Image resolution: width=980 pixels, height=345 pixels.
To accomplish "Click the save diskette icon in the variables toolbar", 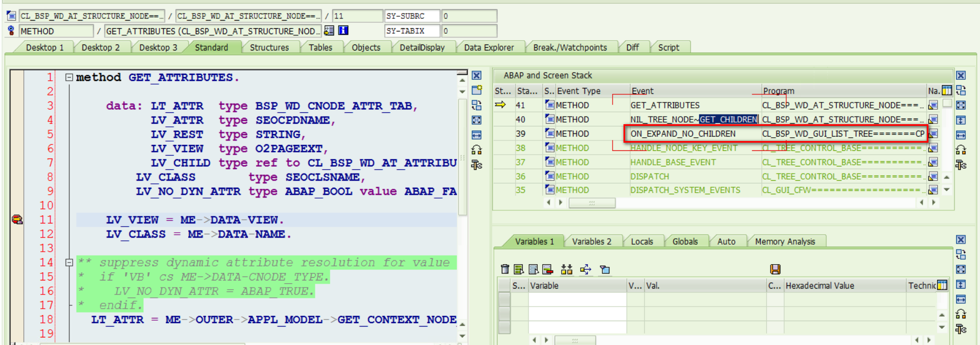I will point(775,269).
